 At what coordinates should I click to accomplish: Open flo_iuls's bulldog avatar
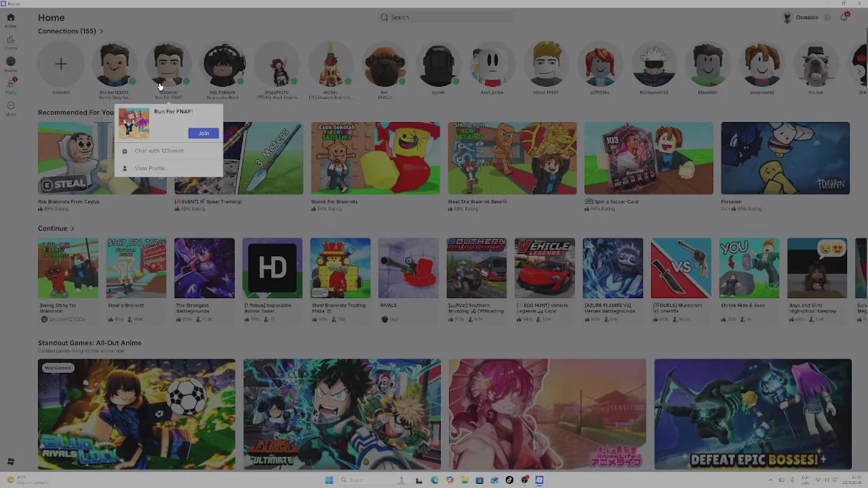pyautogui.click(x=816, y=64)
